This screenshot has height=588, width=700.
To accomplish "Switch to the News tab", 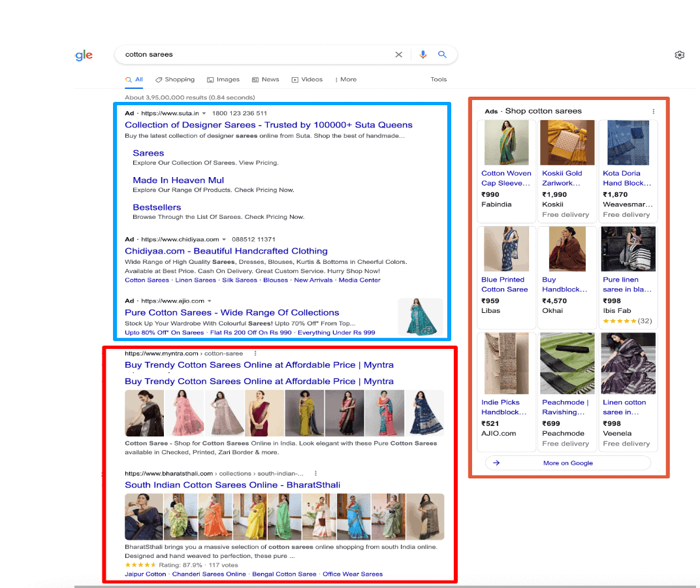I will click(x=266, y=80).
